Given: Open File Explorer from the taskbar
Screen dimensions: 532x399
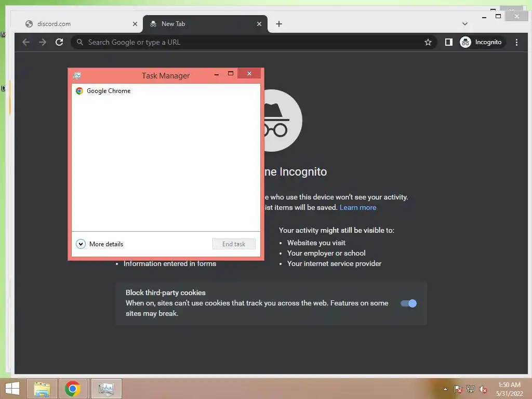Looking at the screenshot, I should [42, 389].
